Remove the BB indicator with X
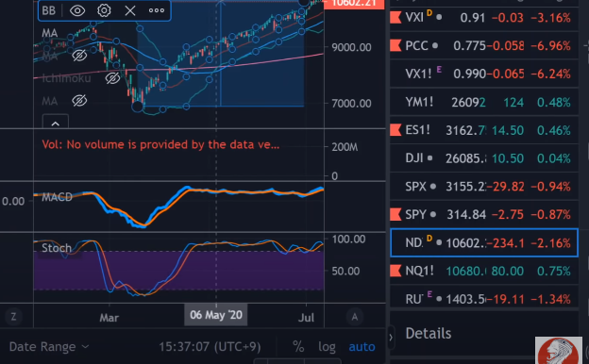Viewport: 589px width, 364px height. pyautogui.click(x=130, y=10)
